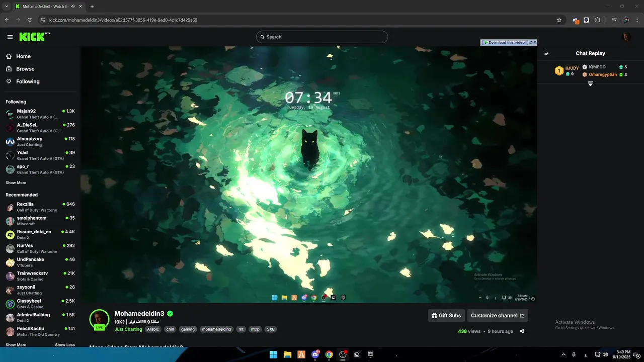Open volume control in system tray
The image size is (644, 362).
click(604, 354)
